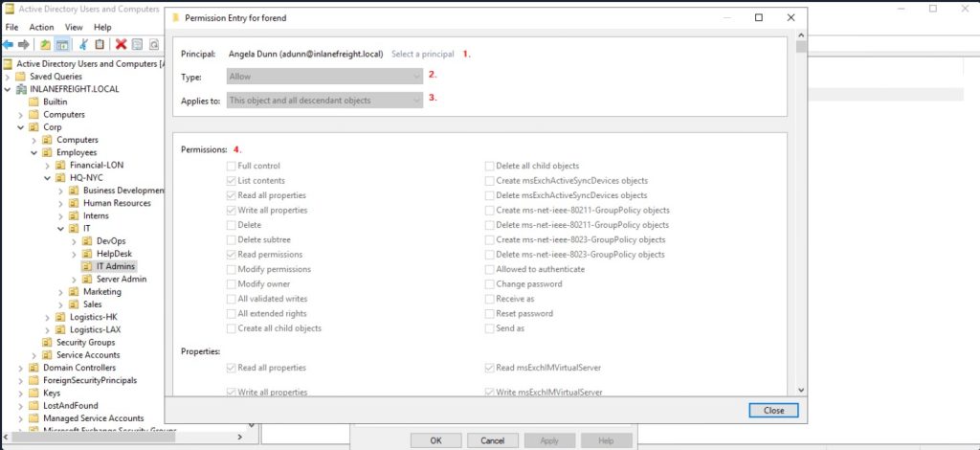Click the INLANEFREIGHT.LOCAL domain icon
This screenshot has width=980, height=450.
click(x=22, y=89)
